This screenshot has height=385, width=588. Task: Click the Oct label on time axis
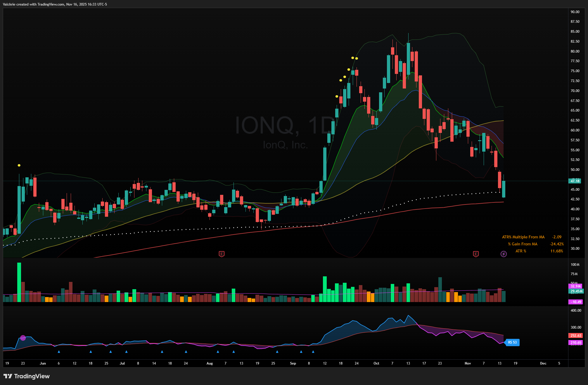376,363
